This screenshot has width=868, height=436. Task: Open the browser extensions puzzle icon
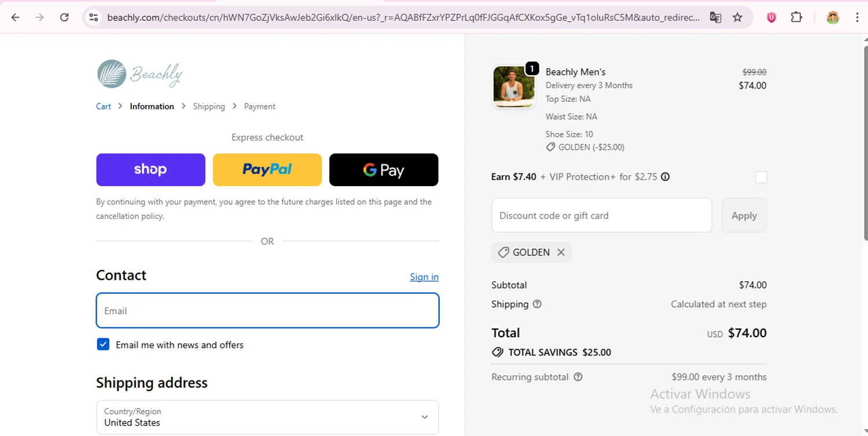pyautogui.click(x=797, y=17)
